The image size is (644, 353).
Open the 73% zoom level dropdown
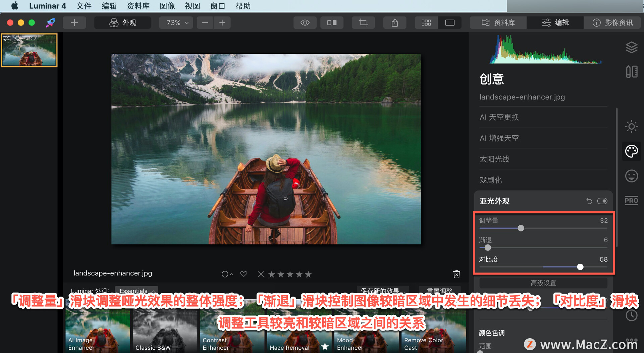pyautogui.click(x=175, y=23)
